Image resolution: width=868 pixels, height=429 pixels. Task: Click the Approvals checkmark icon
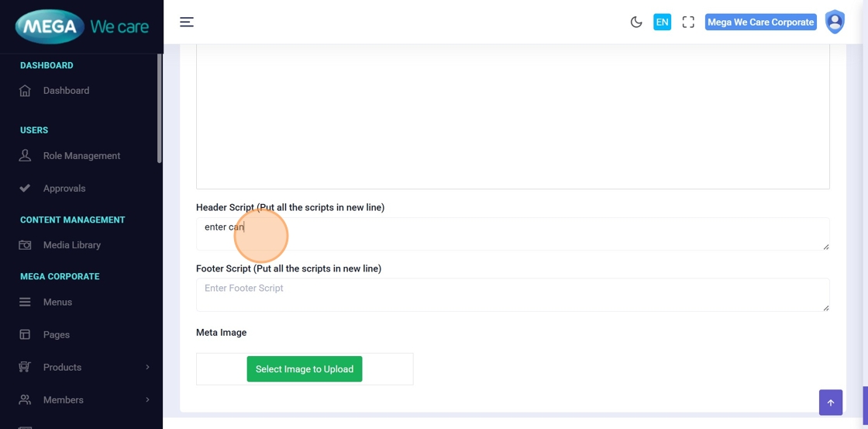point(25,189)
